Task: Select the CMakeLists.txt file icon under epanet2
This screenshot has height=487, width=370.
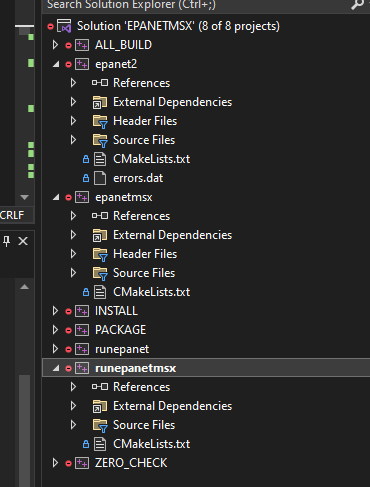Action: pos(100,159)
